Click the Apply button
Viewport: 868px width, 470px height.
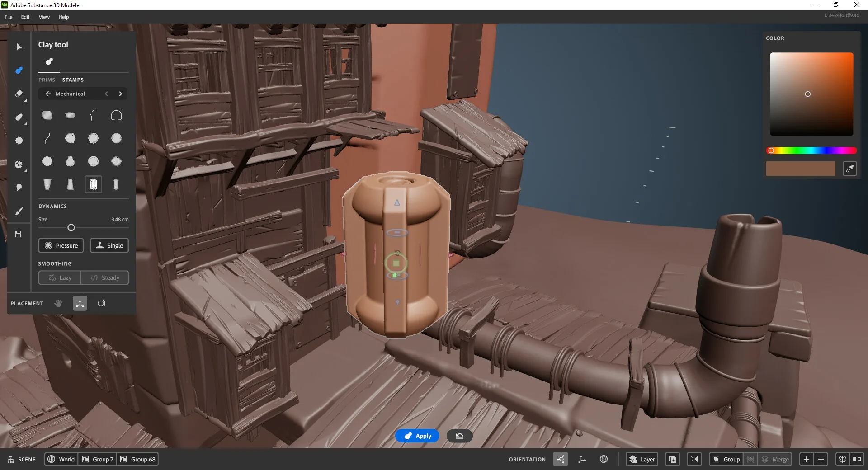[x=417, y=436]
